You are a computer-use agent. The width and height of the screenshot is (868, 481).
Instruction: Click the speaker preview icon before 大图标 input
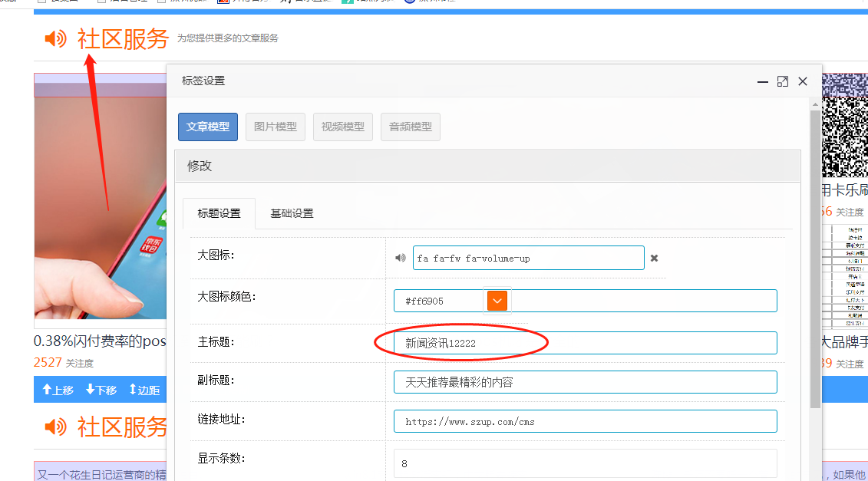[x=400, y=259]
